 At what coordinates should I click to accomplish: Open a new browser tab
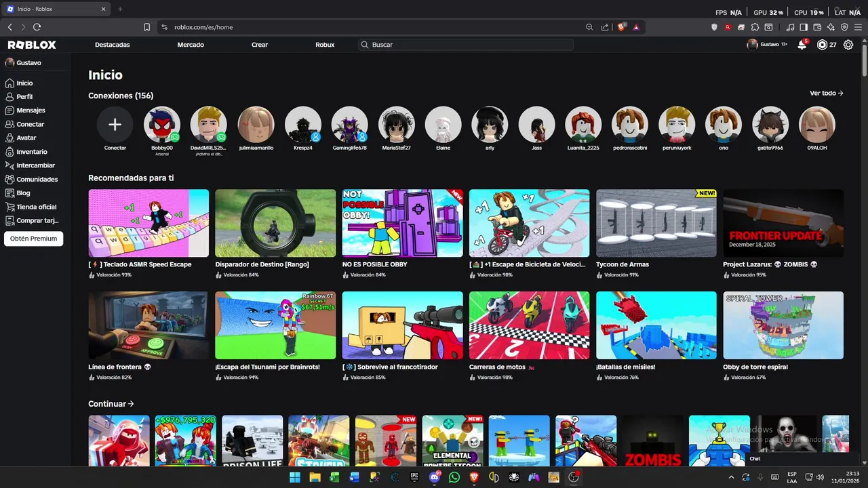[120, 9]
